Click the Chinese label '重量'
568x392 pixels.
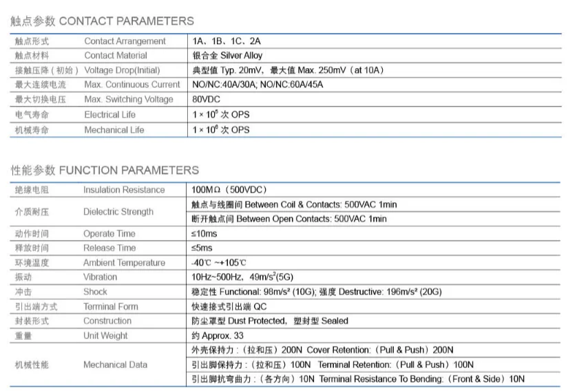(x=23, y=336)
